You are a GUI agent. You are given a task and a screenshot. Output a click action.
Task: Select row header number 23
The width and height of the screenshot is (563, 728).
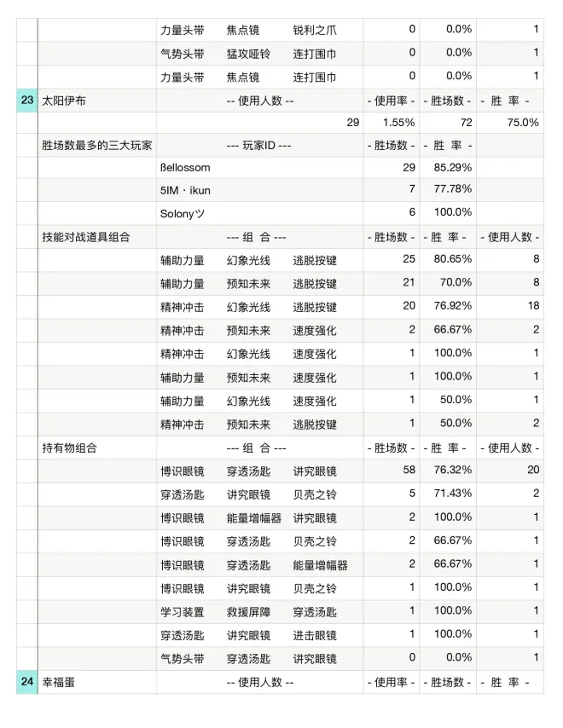pos(27,101)
